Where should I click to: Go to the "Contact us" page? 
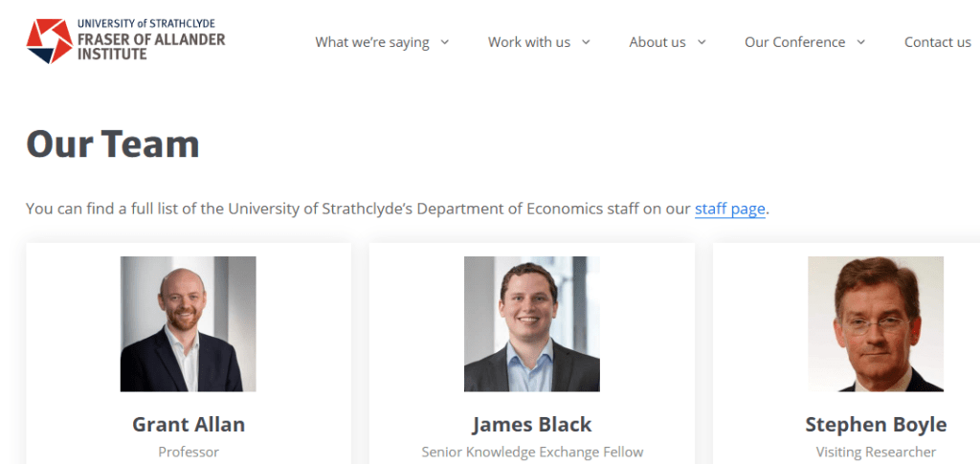click(938, 42)
